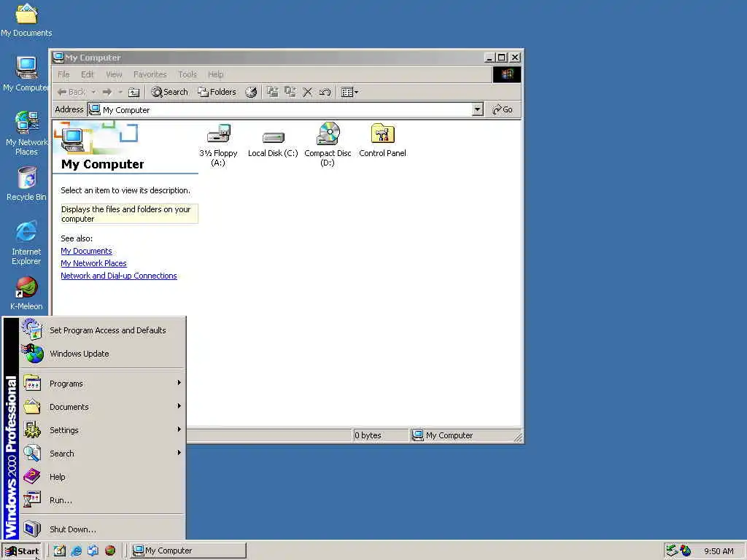Click the Search toolbar button
The image size is (747, 560).
tap(169, 92)
